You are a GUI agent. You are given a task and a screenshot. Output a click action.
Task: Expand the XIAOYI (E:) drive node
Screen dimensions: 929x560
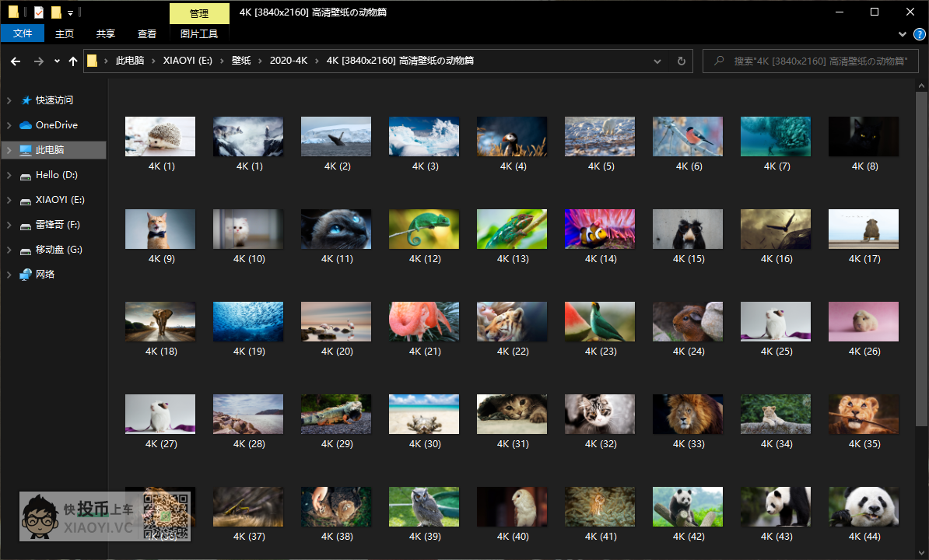tap(9, 200)
